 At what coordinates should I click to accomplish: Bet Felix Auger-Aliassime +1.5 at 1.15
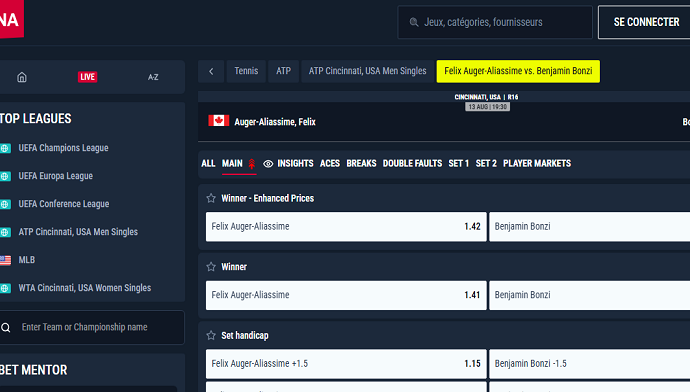pyautogui.click(x=346, y=364)
